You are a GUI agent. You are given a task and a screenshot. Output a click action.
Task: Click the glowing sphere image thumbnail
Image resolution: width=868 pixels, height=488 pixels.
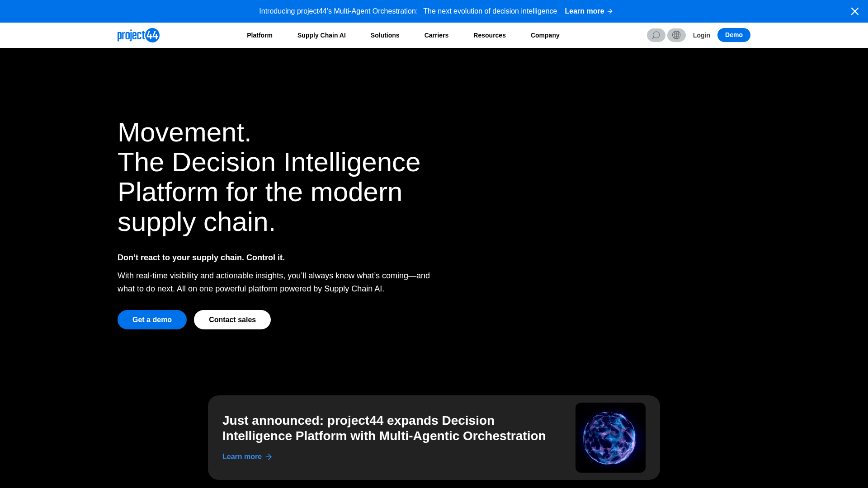tap(610, 437)
